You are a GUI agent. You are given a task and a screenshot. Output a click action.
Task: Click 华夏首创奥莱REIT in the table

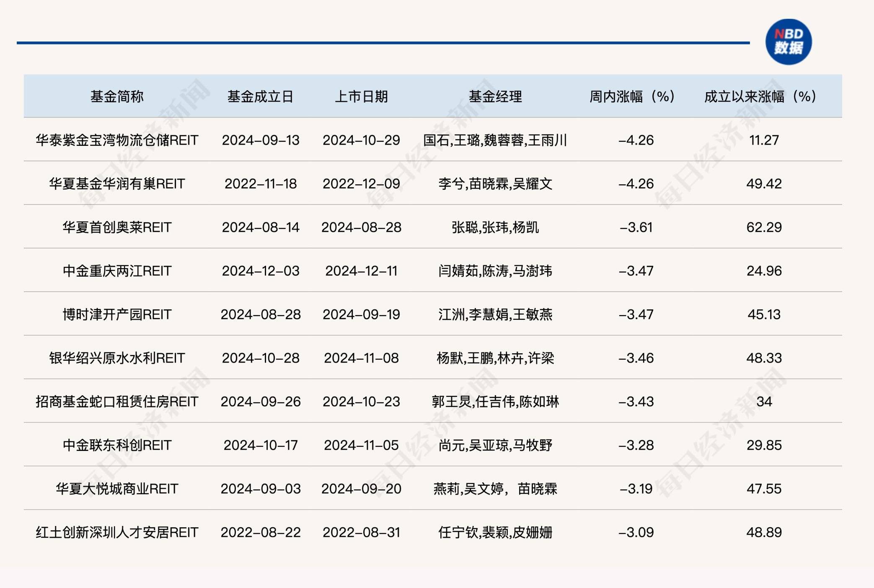pyautogui.click(x=117, y=227)
